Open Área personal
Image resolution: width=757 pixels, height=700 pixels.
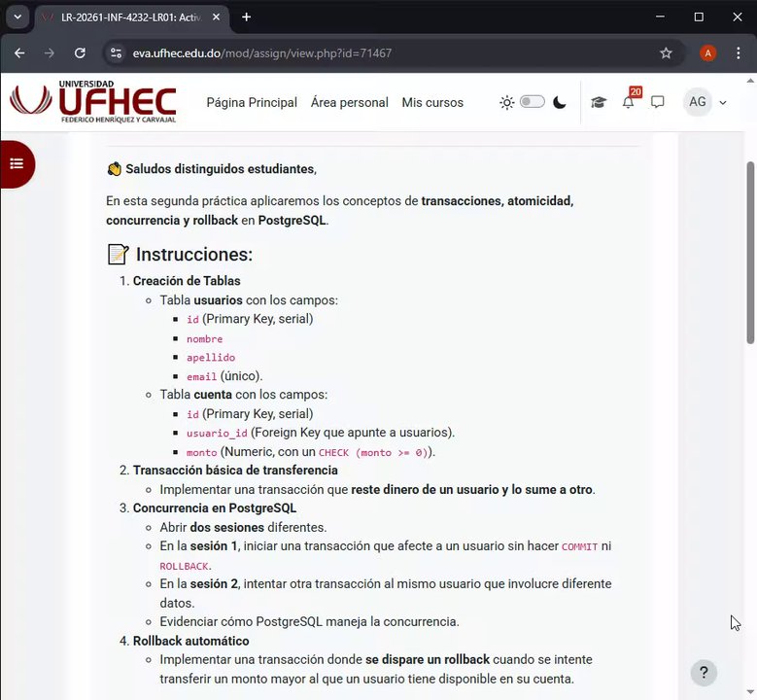(350, 102)
